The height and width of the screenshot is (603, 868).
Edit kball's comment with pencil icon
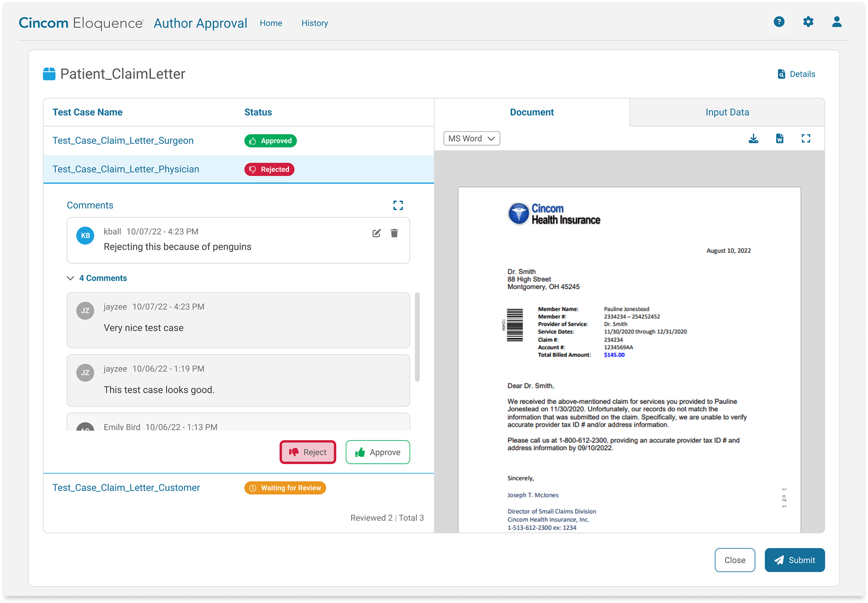(377, 233)
